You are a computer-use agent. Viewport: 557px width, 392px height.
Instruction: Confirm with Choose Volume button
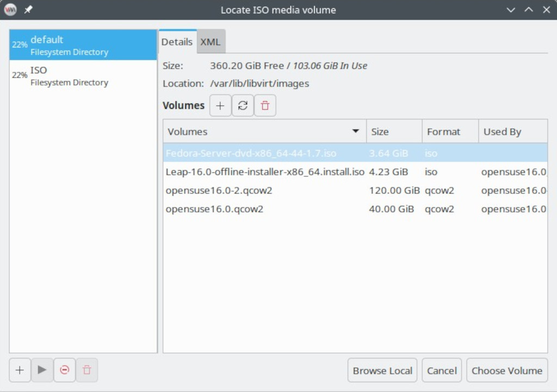pos(507,370)
